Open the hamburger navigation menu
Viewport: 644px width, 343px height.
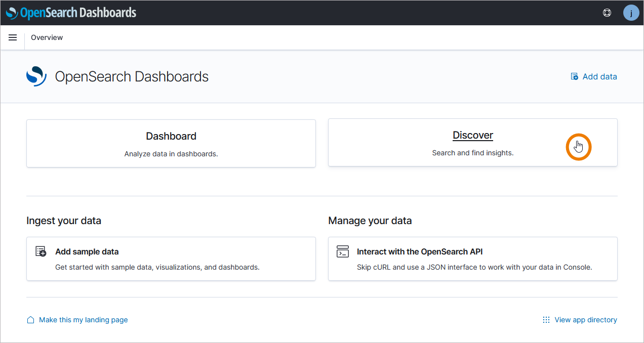pos(13,37)
